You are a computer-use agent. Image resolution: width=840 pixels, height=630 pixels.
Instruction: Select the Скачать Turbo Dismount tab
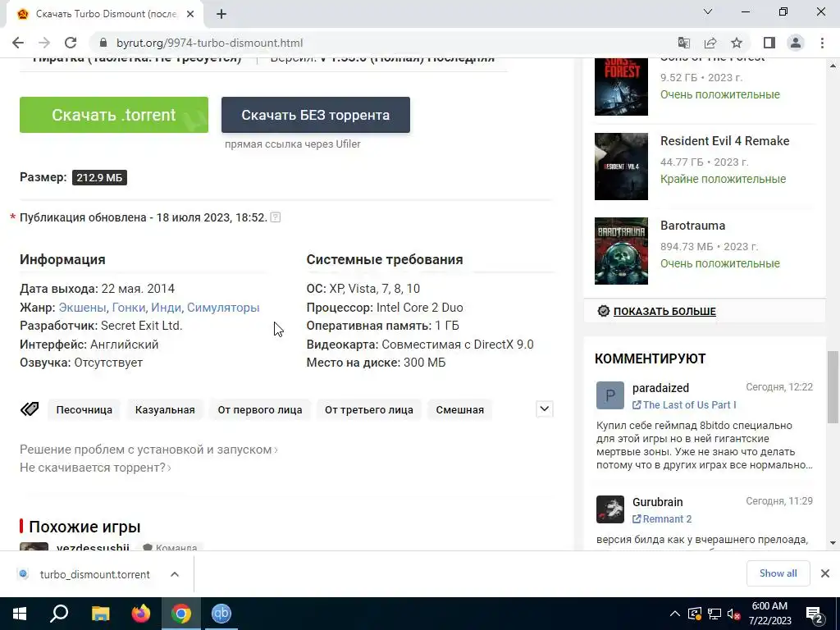[x=105, y=14]
